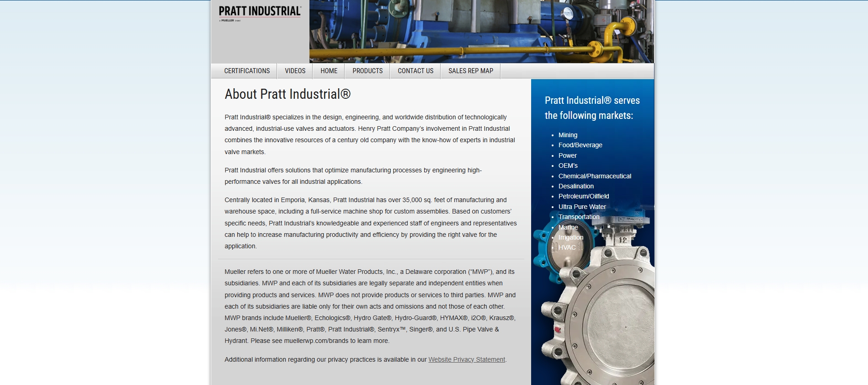Select Contact Us in the navigation
This screenshot has width=868, height=385.
415,71
